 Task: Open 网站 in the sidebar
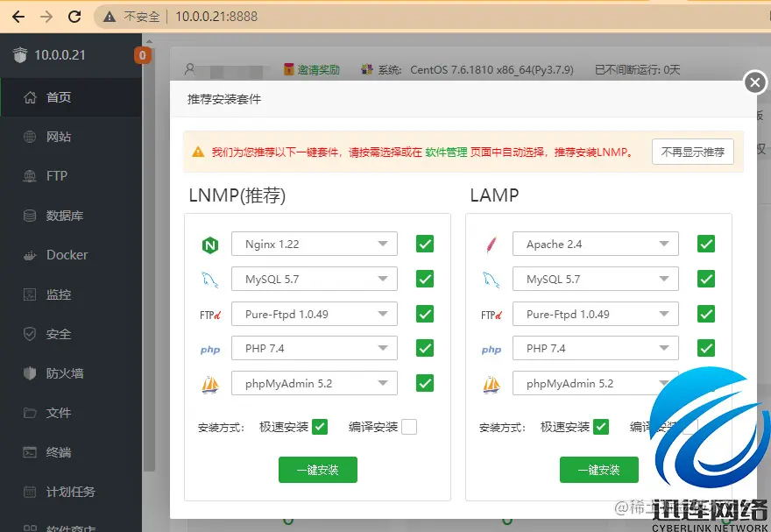pos(71,137)
